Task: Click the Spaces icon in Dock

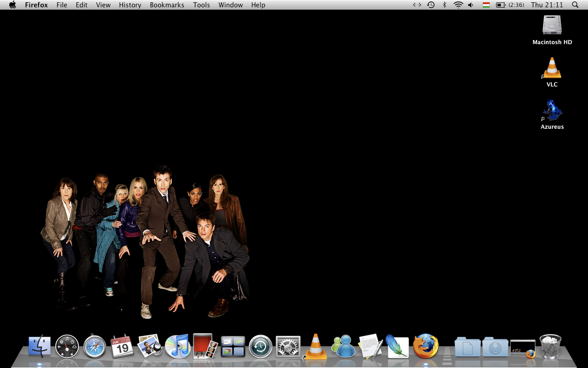Action: pos(233,346)
